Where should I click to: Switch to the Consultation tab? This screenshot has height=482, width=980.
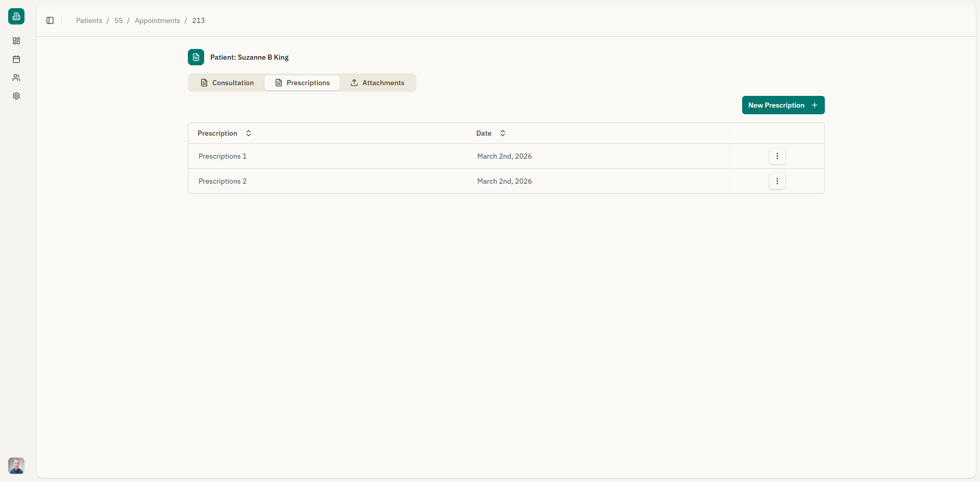tap(228, 83)
